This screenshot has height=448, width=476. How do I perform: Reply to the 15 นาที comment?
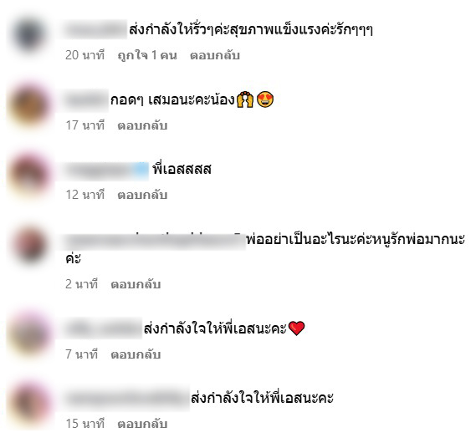142,424
